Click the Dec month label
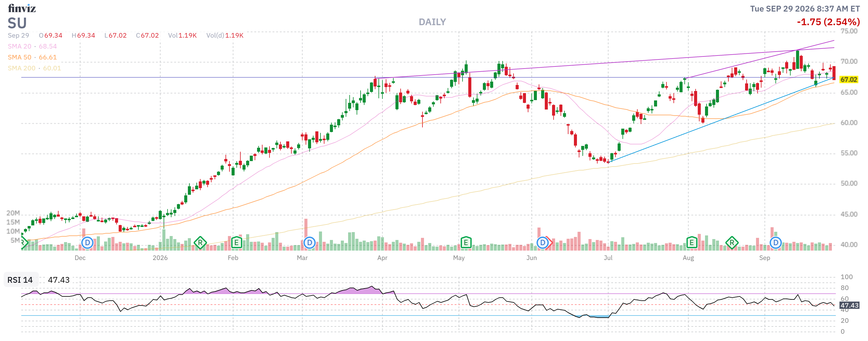The width and height of the screenshot is (868, 341). point(80,258)
